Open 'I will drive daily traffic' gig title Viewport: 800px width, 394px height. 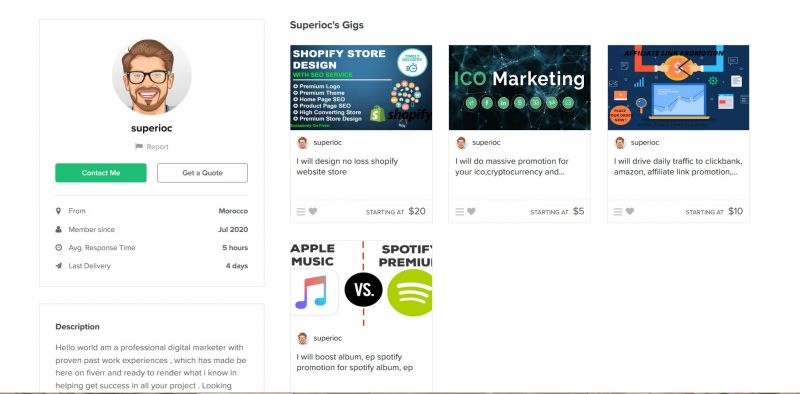tap(678, 166)
